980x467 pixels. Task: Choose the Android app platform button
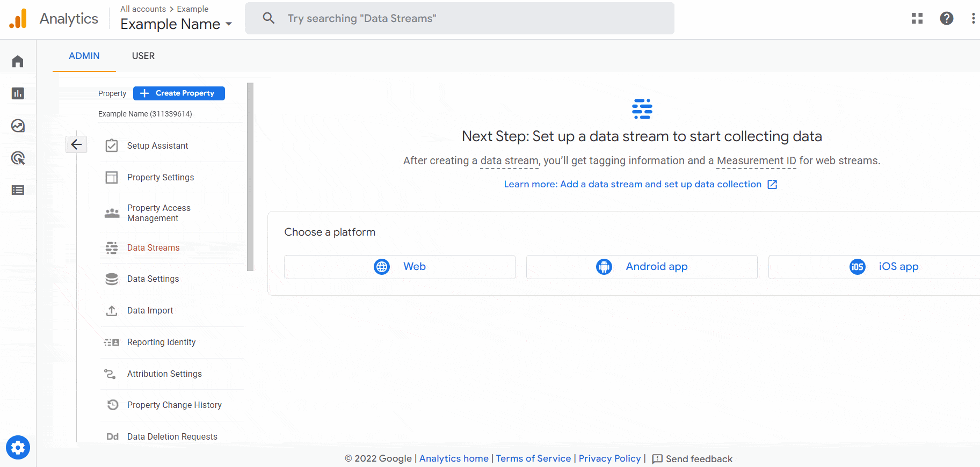tap(642, 267)
